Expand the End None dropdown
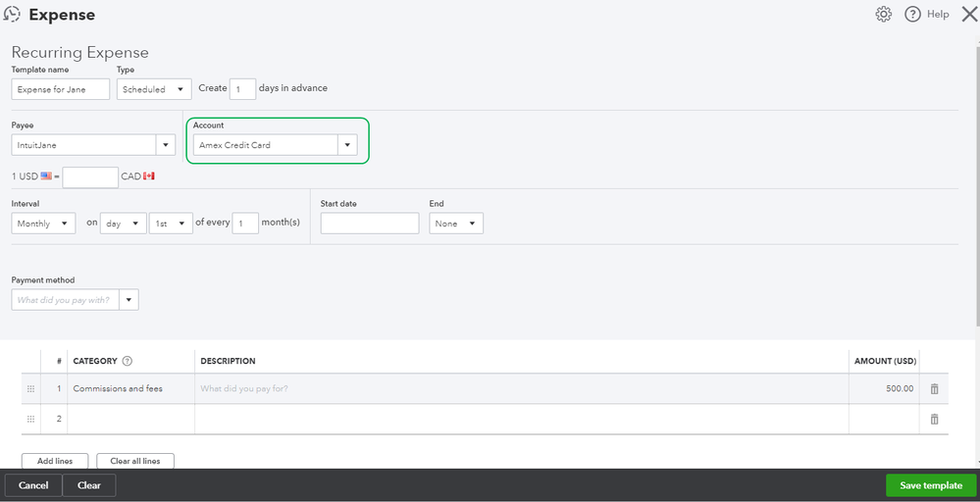 [x=456, y=224]
